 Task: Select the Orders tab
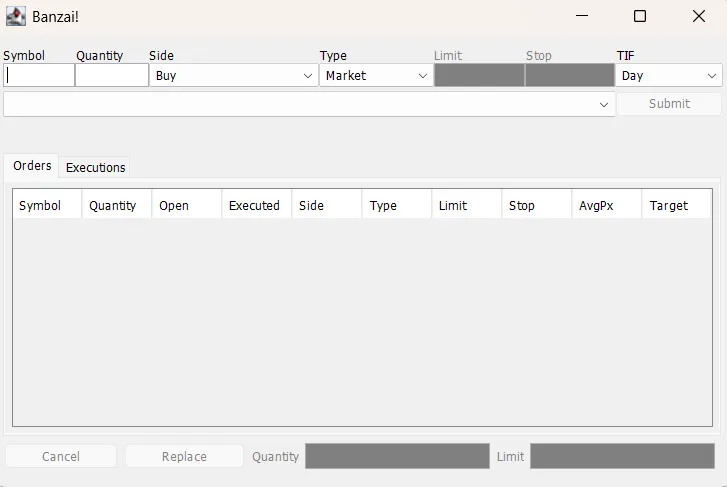pyautogui.click(x=32, y=166)
